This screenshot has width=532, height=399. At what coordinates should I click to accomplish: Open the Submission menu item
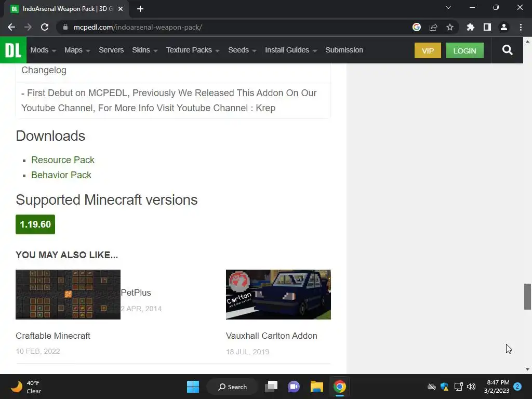click(x=344, y=50)
